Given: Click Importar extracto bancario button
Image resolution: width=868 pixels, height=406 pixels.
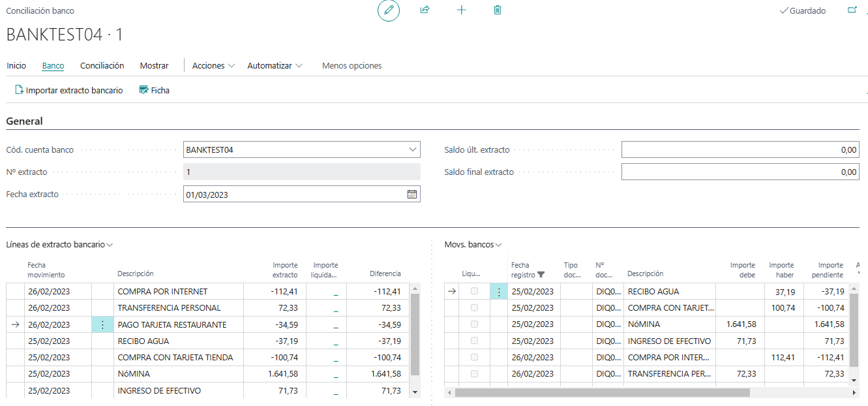Looking at the screenshot, I should pos(68,91).
